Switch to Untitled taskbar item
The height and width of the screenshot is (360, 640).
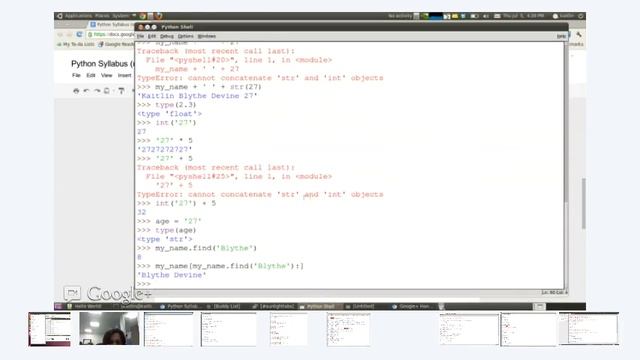point(360,307)
